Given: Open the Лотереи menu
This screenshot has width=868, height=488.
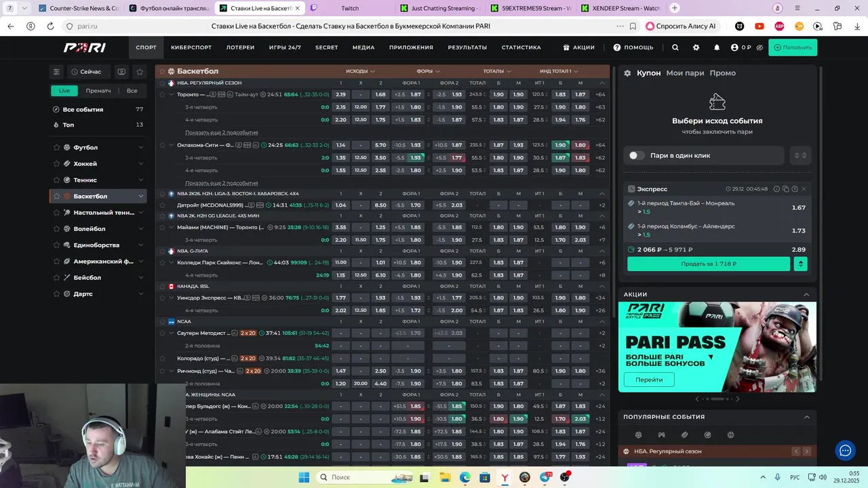Looking at the screenshot, I should 241,47.
